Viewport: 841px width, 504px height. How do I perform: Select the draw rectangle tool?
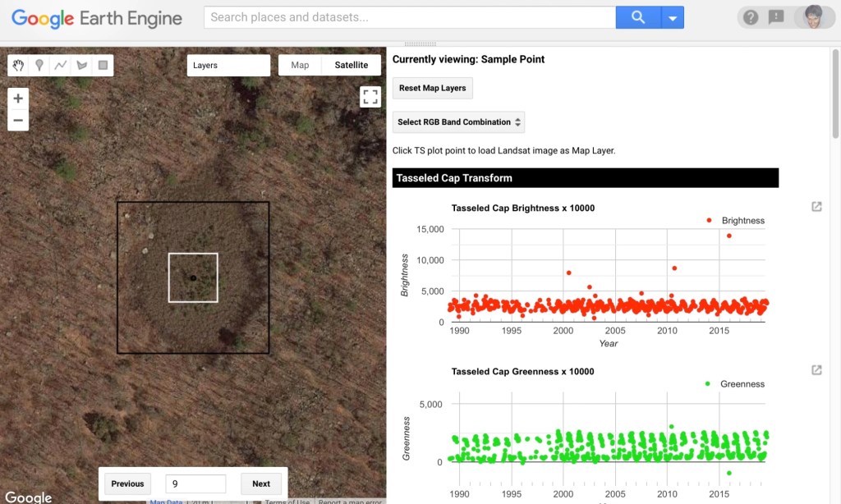[x=103, y=66]
